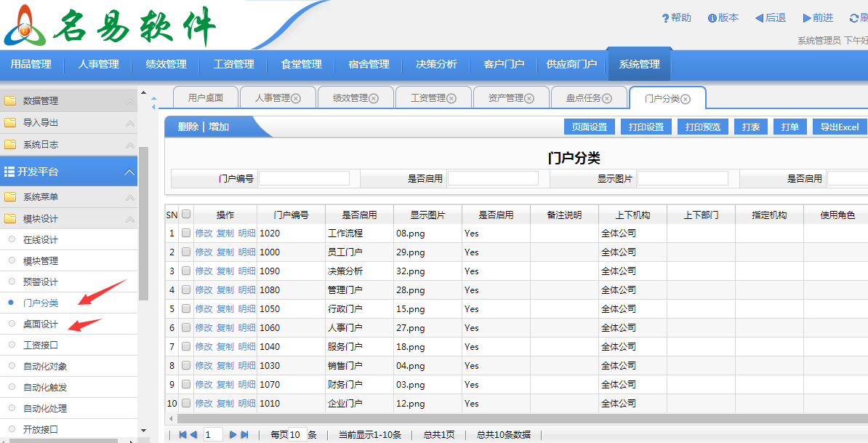
Task: Switch to the 用户桌面 tab
Action: [x=206, y=98]
